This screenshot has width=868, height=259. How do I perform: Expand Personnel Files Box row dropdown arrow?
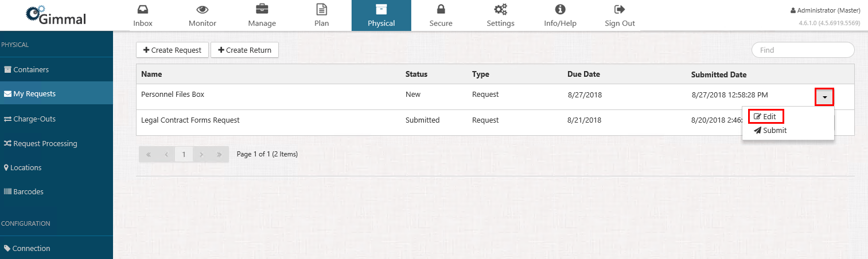(824, 97)
